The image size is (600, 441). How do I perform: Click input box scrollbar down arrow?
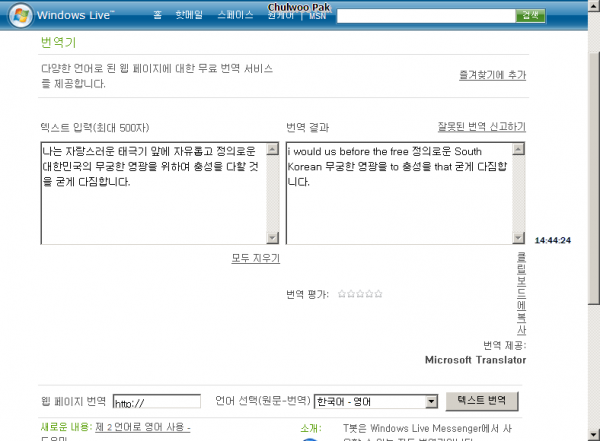[x=272, y=238]
